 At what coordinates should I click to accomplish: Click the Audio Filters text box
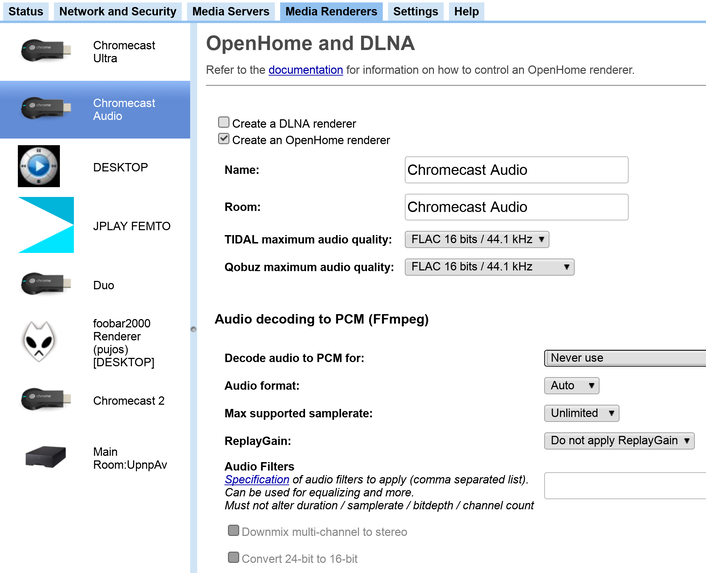625,485
